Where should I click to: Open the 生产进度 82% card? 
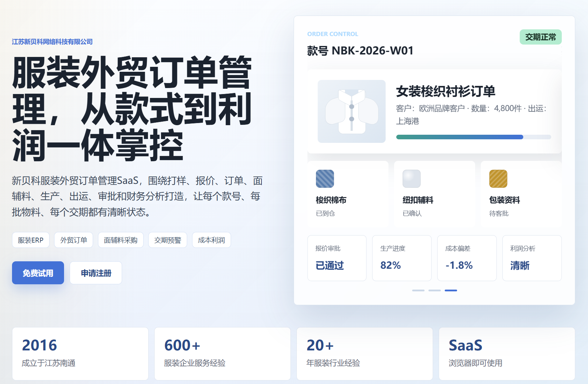pos(402,258)
